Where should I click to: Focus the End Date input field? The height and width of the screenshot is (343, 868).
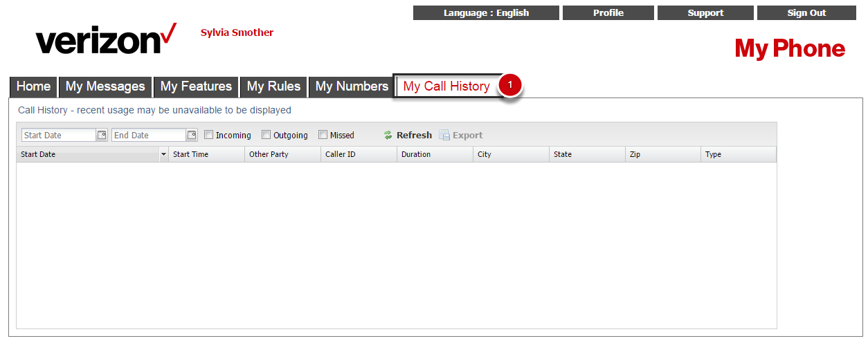(x=150, y=135)
